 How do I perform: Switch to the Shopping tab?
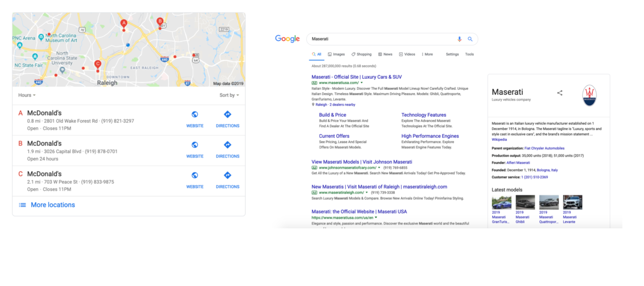[x=361, y=54]
